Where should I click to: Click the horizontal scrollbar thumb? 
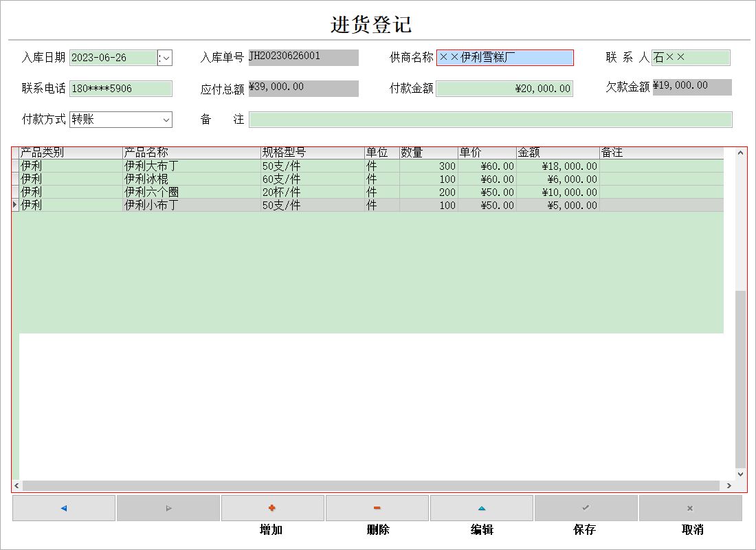click(x=370, y=486)
